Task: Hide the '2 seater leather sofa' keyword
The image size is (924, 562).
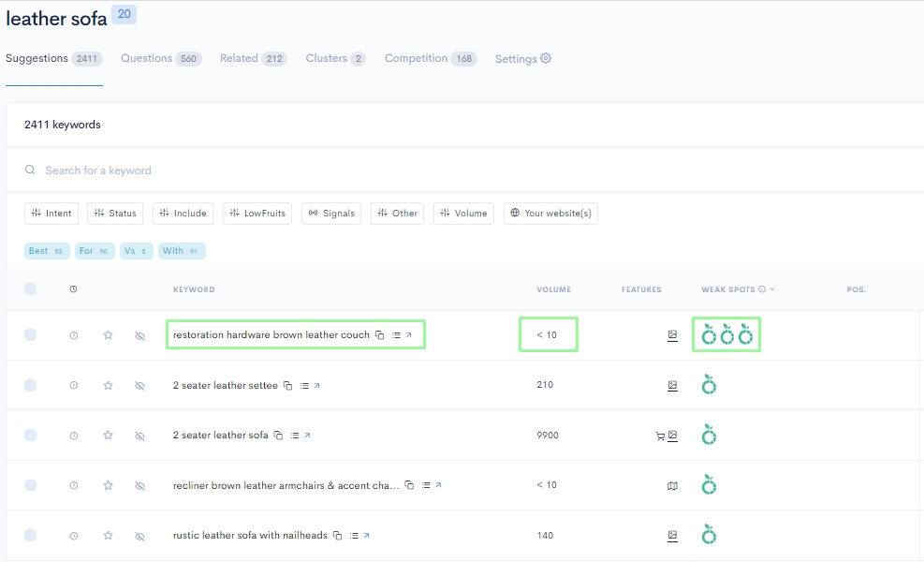Action: 139,436
